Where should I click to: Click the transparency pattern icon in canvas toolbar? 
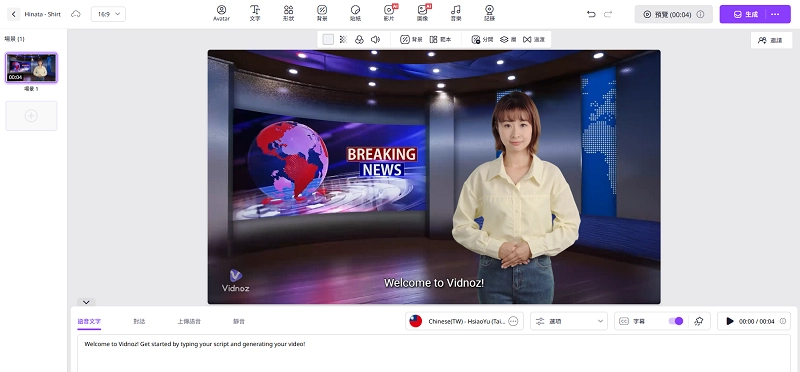(343, 39)
